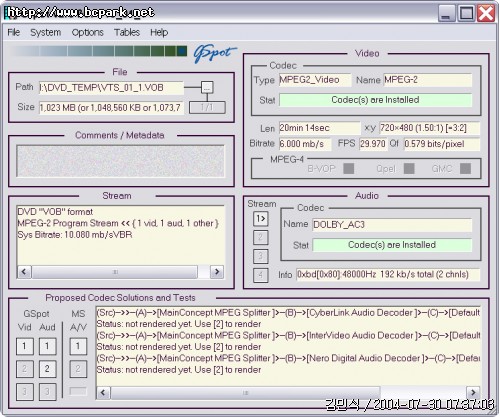
Task: Toggle the GMC indicator box
Action: (x=465, y=168)
